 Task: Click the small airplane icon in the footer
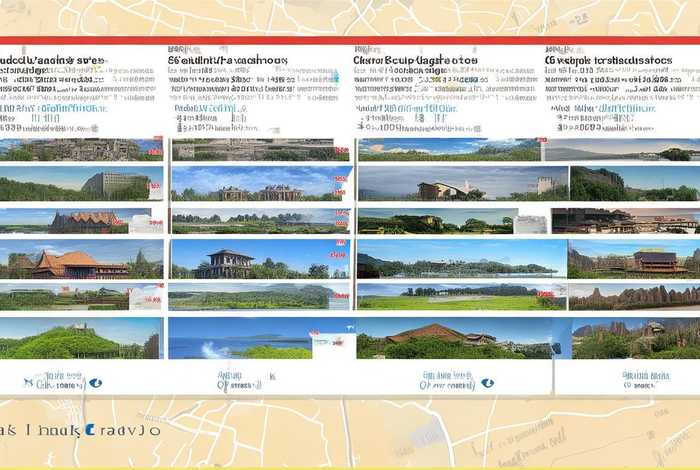(x=28, y=383)
